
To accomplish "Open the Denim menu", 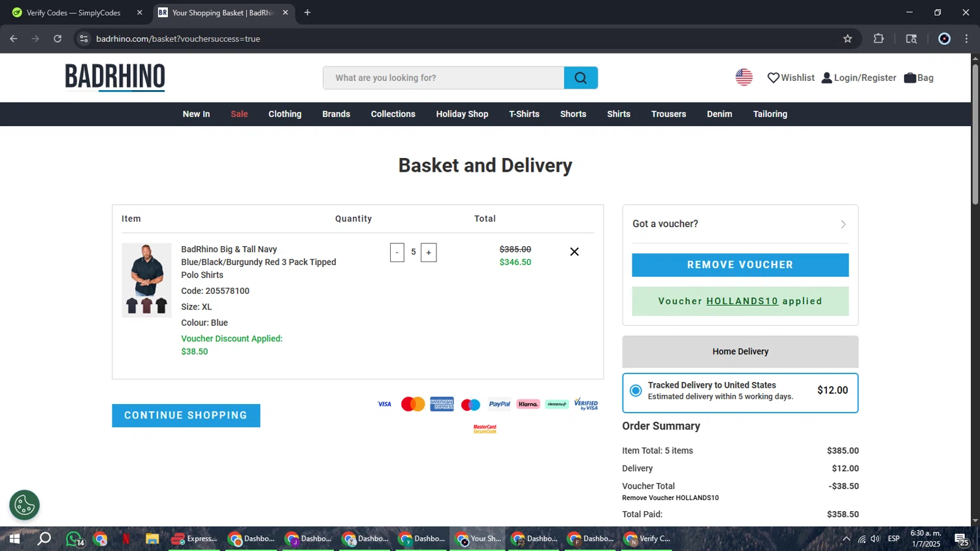I will tap(719, 114).
